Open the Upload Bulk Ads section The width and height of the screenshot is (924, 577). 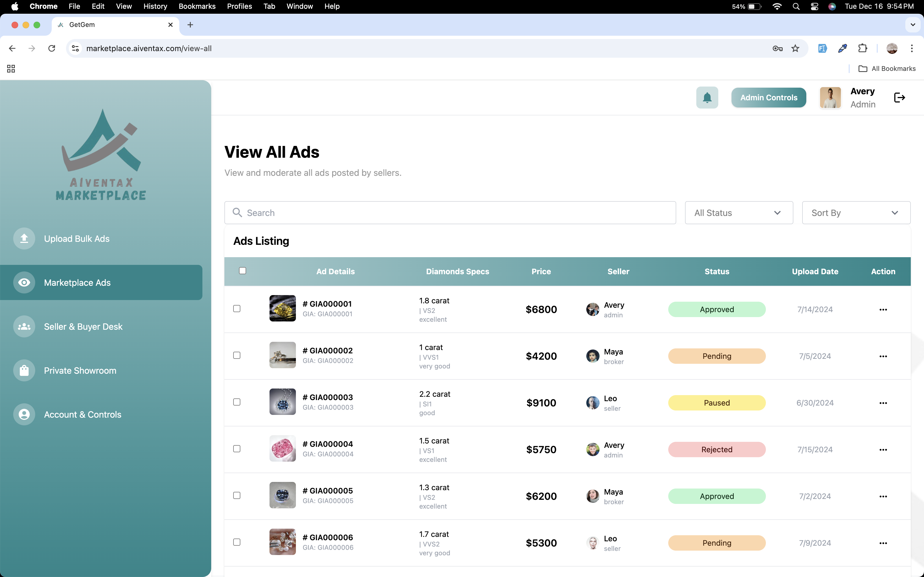76,238
